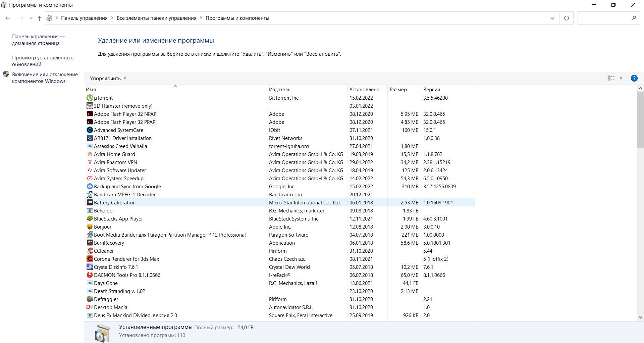Viewport: 644px width, 343px height.
Task: Sort list by the Размер column header
Action: 404,90
